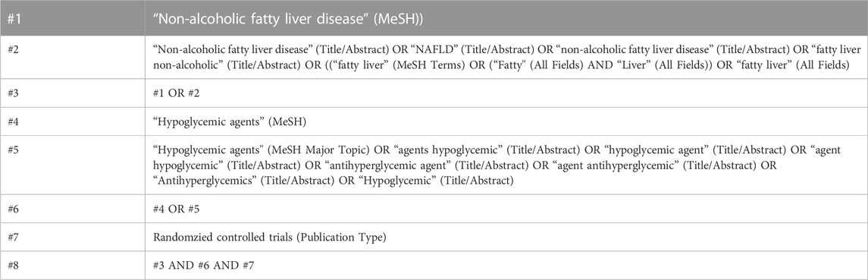This screenshot has width=868, height=280.
Task: Click the #7 row label cell
Action: coord(73,238)
